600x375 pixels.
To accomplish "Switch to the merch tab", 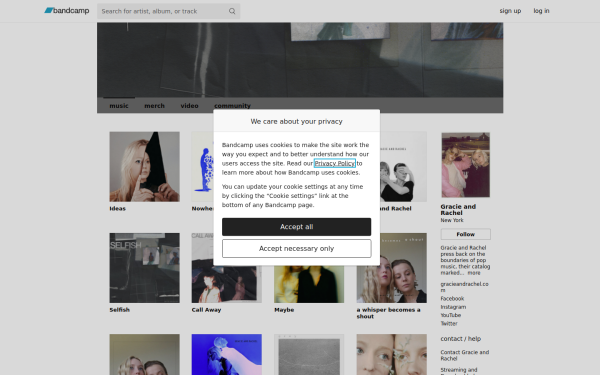I will pyautogui.click(x=154, y=106).
